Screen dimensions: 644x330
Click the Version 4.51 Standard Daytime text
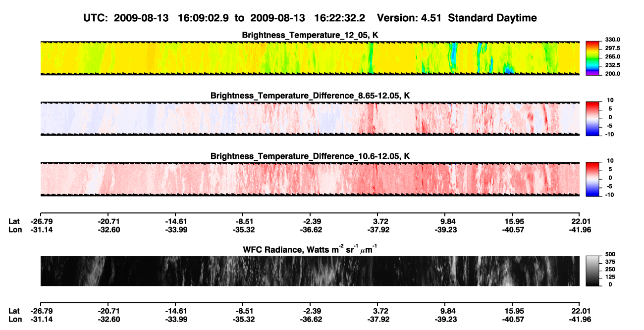(457, 18)
